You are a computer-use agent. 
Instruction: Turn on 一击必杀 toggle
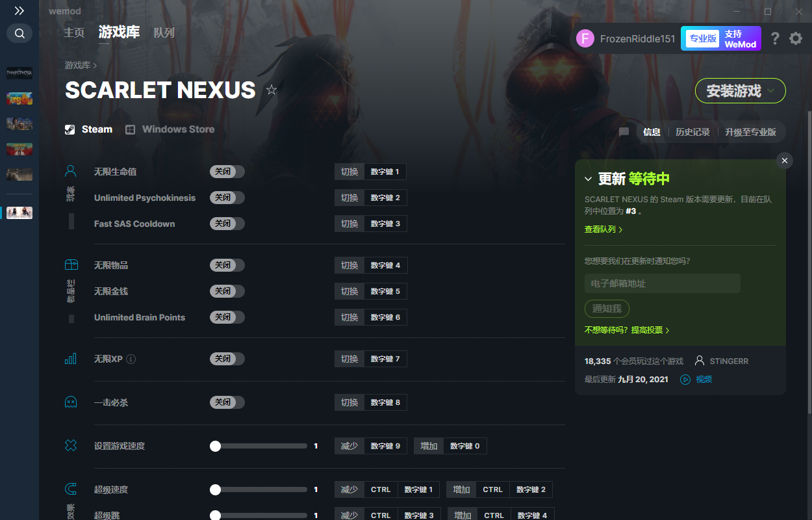pos(227,402)
